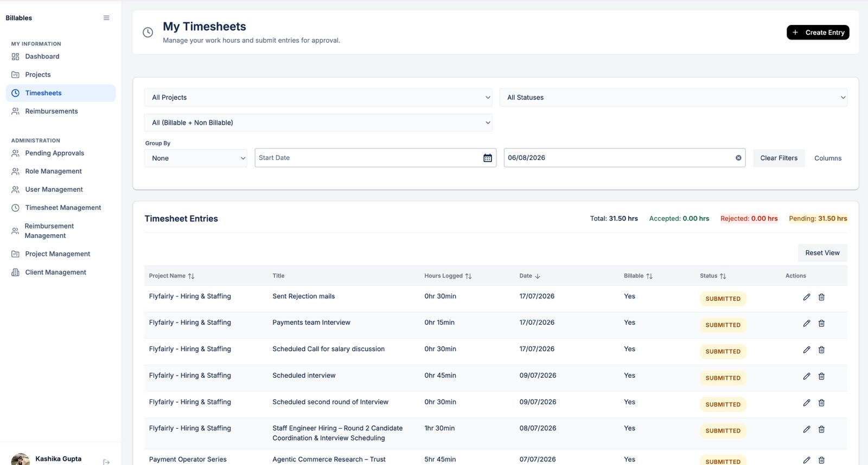Viewport: 868px width, 465px height.
Task: Edit Staff Engineer Hiring Round 2 entry
Action: pos(807,429)
